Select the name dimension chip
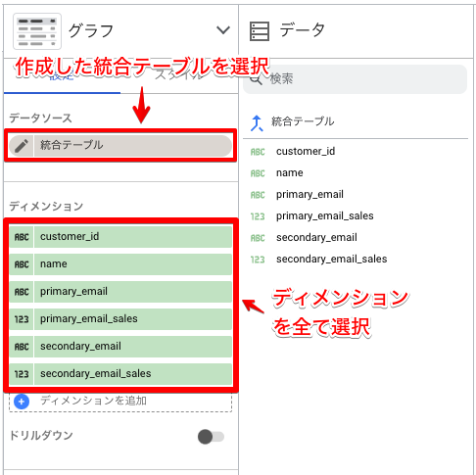 coord(120,264)
